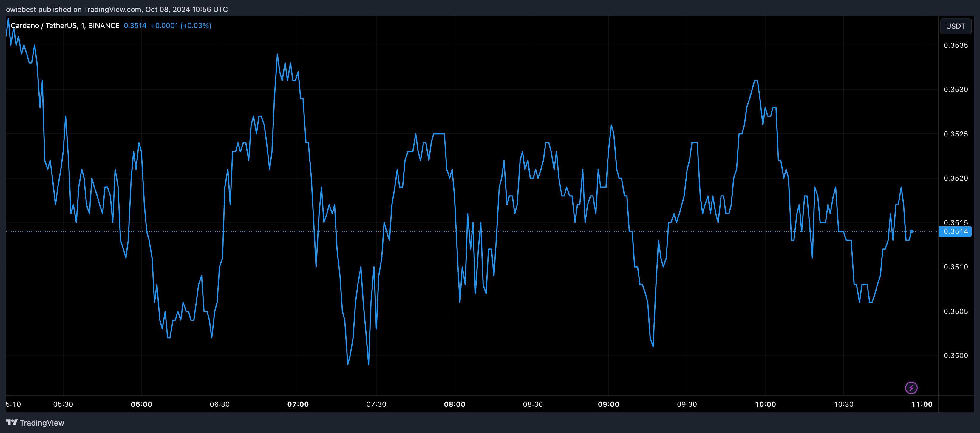Click the 05:30 time axis label

click(63, 404)
